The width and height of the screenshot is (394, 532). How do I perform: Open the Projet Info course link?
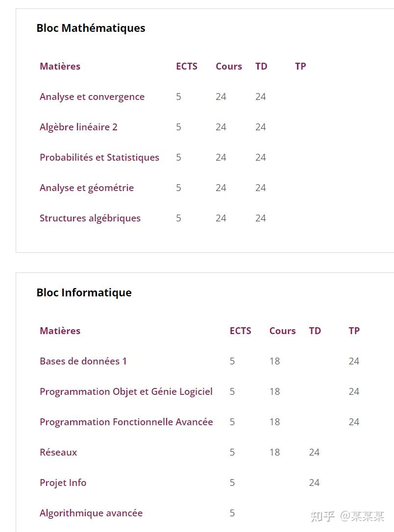coord(63,483)
